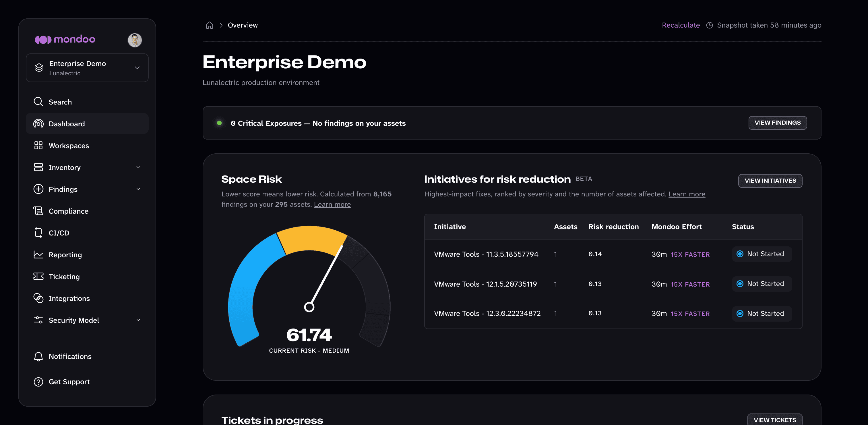Click the Notifications bell icon

[38, 356]
